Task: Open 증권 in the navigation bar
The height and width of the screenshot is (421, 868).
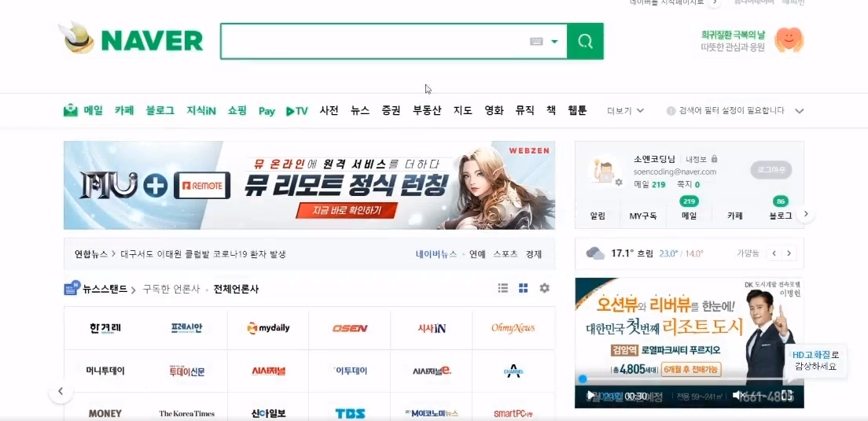Action: click(x=391, y=110)
